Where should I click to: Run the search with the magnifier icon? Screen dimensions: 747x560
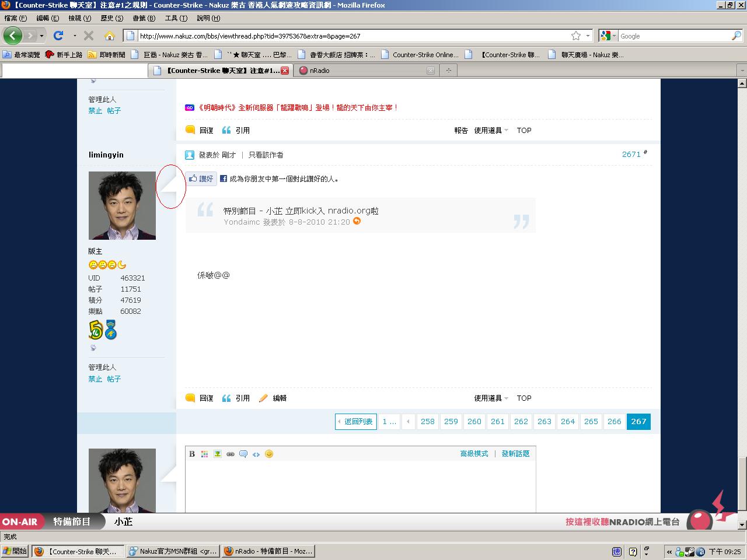pyautogui.click(x=736, y=36)
